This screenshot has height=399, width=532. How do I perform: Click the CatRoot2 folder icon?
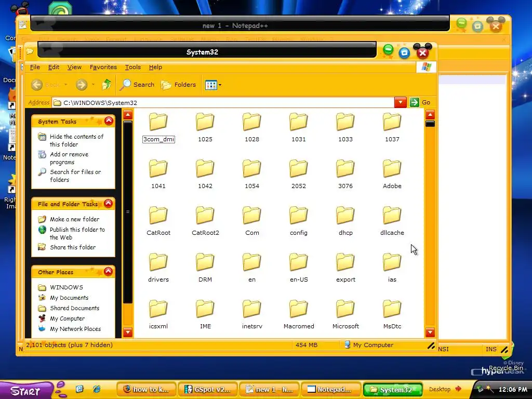[x=205, y=216]
